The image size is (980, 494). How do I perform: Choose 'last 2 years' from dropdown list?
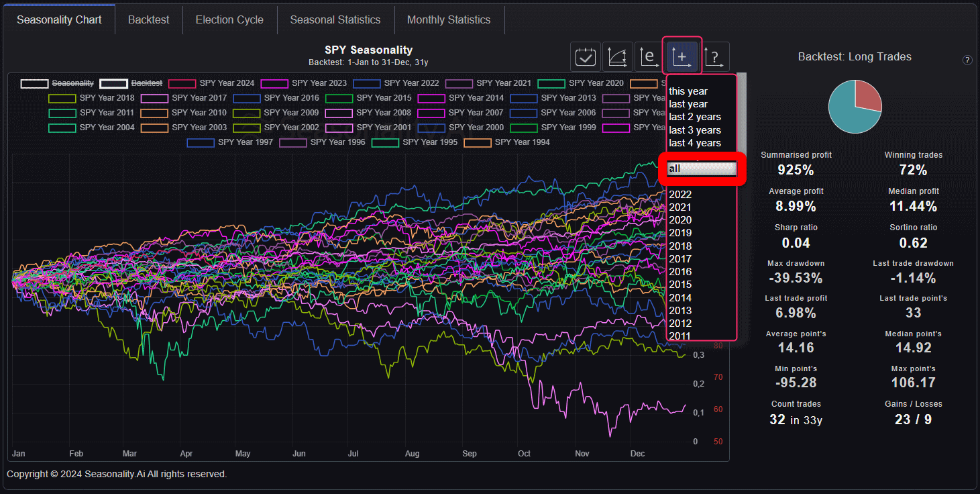coord(695,117)
